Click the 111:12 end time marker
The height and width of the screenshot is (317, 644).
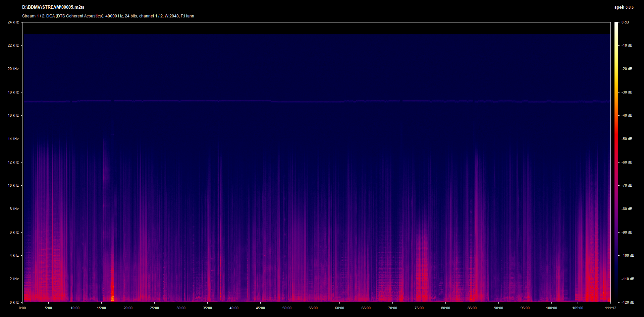point(610,308)
